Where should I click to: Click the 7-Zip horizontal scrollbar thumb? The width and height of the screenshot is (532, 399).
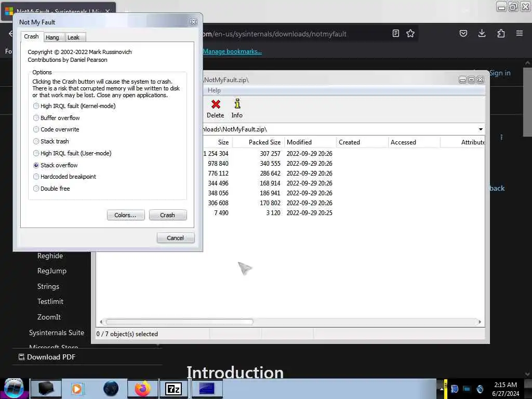pos(179,322)
